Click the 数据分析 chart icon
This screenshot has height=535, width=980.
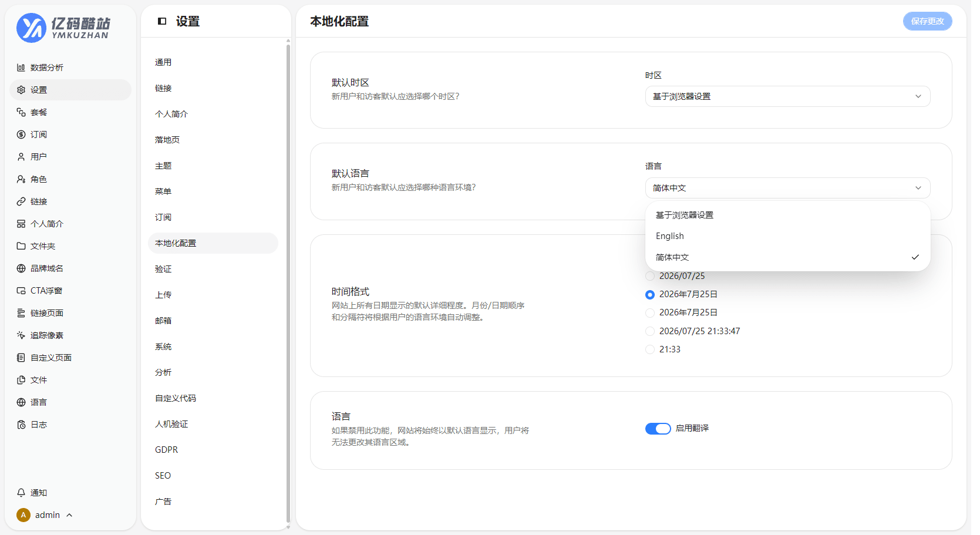(x=21, y=68)
